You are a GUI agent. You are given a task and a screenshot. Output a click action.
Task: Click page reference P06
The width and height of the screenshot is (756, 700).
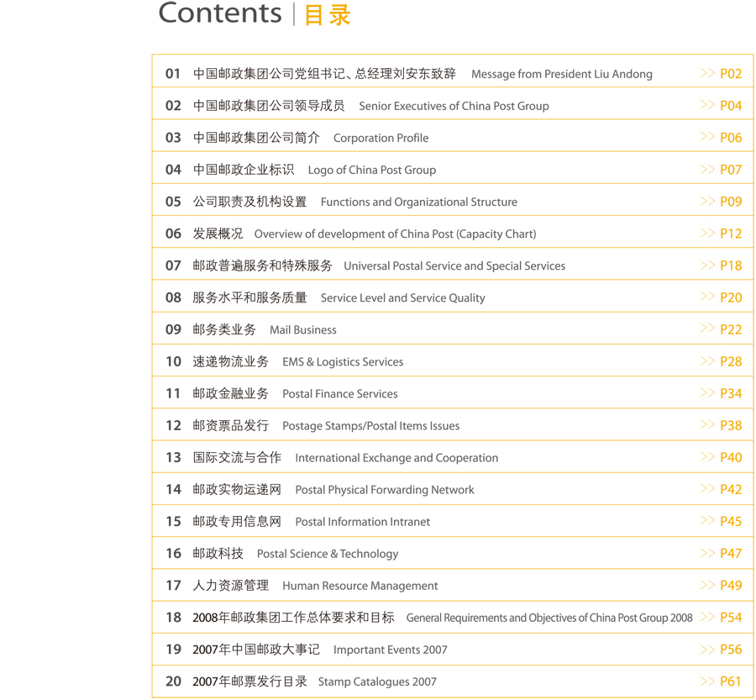click(731, 138)
